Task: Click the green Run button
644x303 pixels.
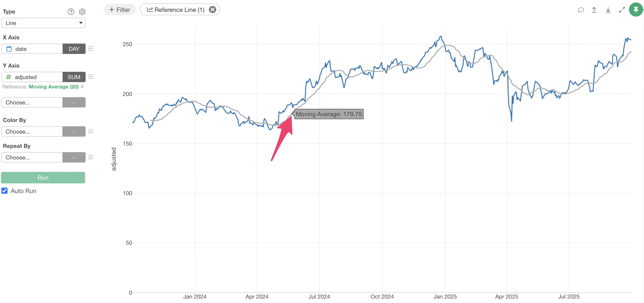Action: [43, 178]
